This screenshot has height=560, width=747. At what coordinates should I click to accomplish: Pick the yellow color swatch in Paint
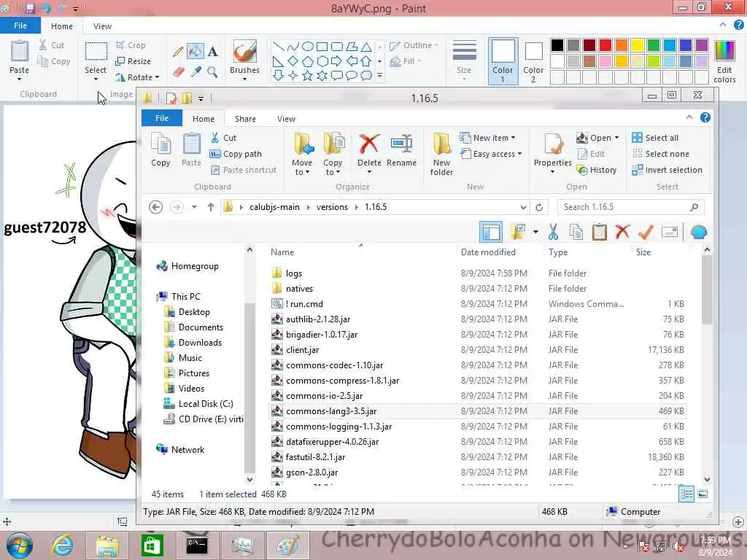point(637,45)
